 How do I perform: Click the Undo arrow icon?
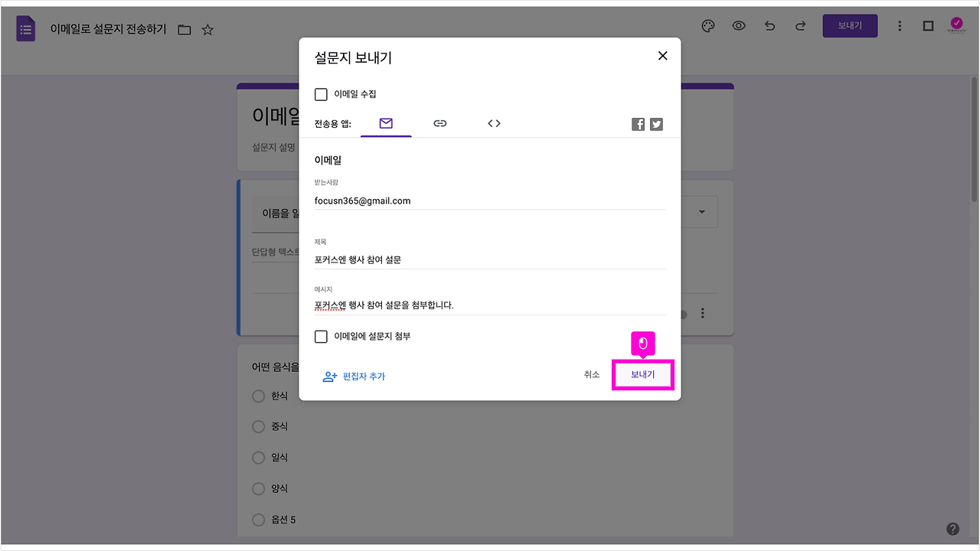pos(769,25)
